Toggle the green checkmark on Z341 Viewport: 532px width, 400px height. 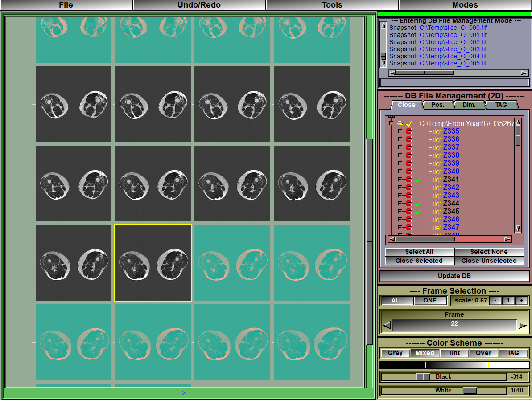point(418,180)
